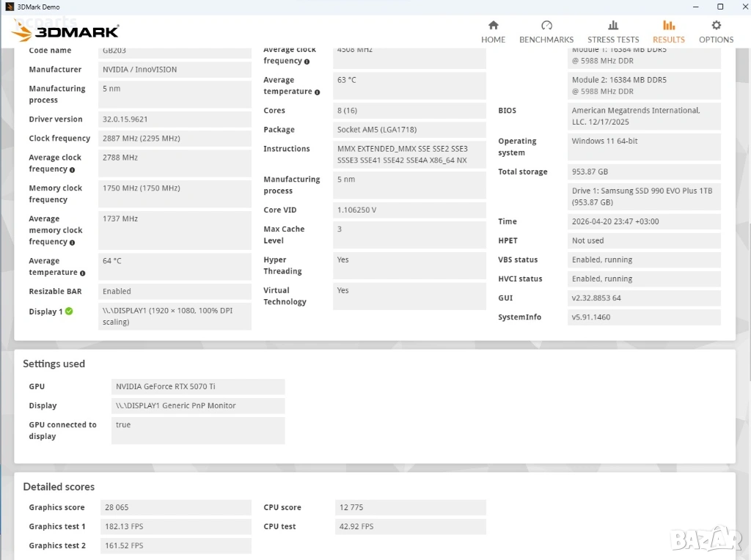Click info icon beside CPU Average temperature
The height and width of the screenshot is (560, 751).
click(x=317, y=92)
